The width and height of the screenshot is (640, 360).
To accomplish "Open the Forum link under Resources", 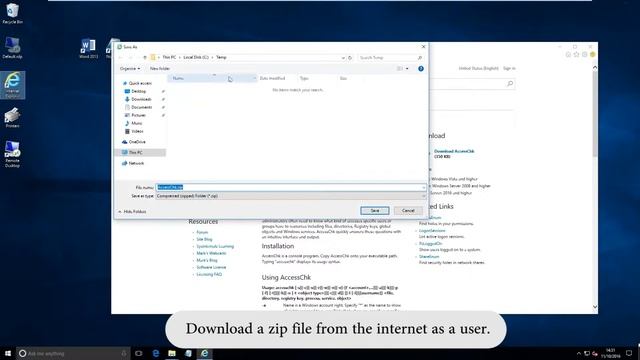I will click(x=202, y=232).
